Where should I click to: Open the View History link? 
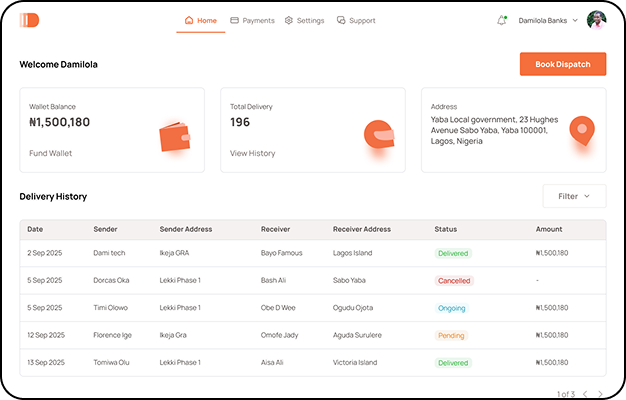coord(252,153)
